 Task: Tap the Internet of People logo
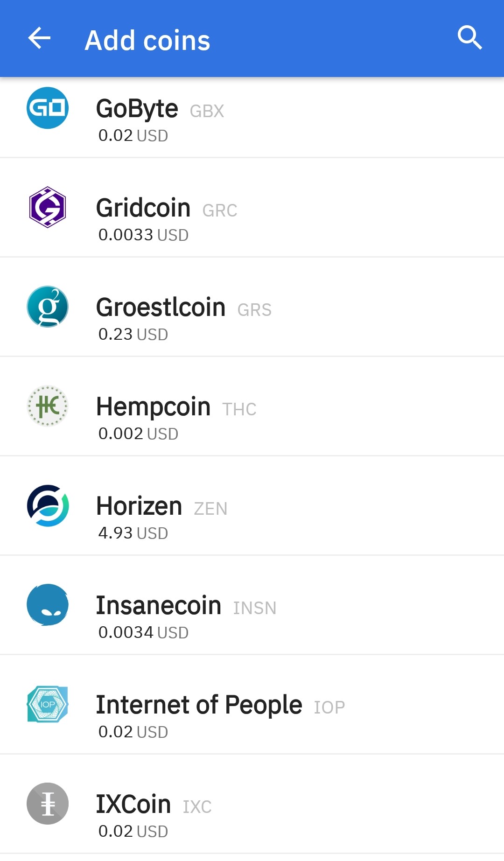[48, 704]
